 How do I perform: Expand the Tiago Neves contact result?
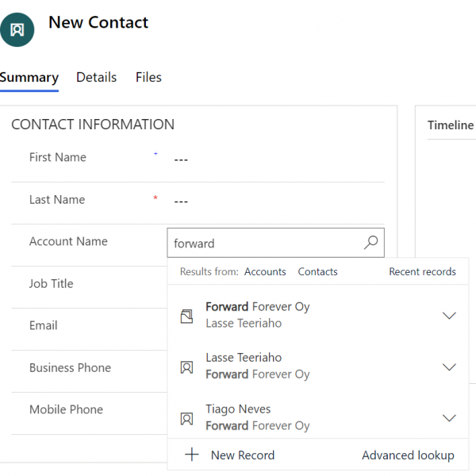(449, 418)
